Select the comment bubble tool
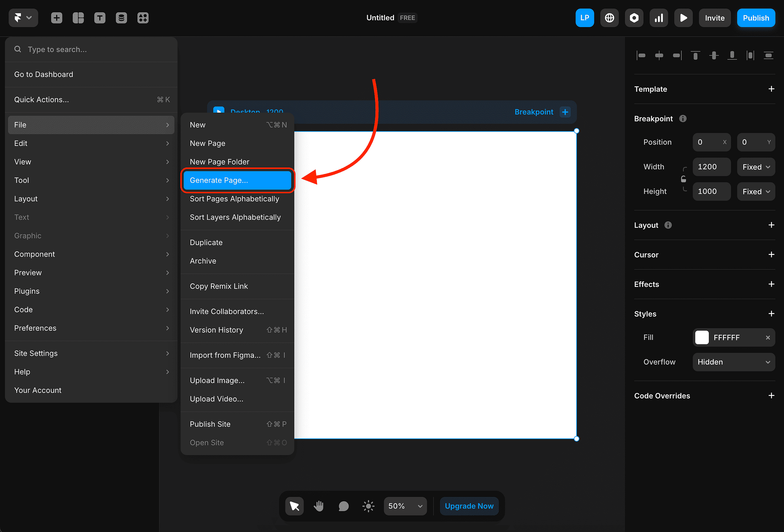Viewport: 784px width, 532px height. click(x=343, y=506)
